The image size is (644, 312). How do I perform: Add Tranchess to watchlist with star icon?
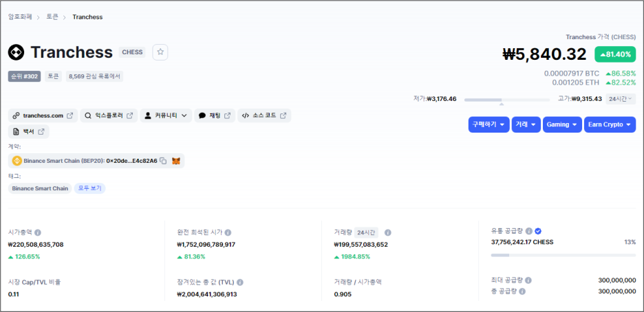[x=160, y=52]
